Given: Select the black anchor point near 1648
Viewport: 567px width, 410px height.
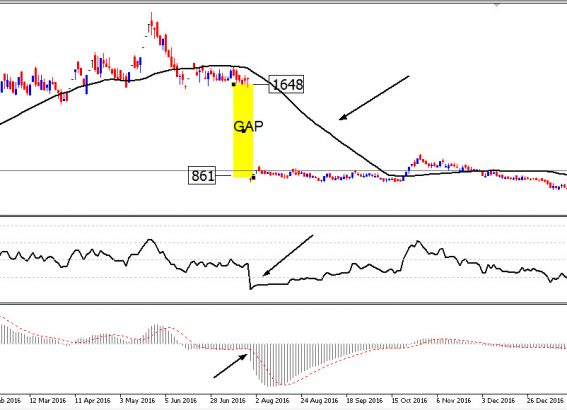Looking at the screenshot, I should click(x=234, y=85).
